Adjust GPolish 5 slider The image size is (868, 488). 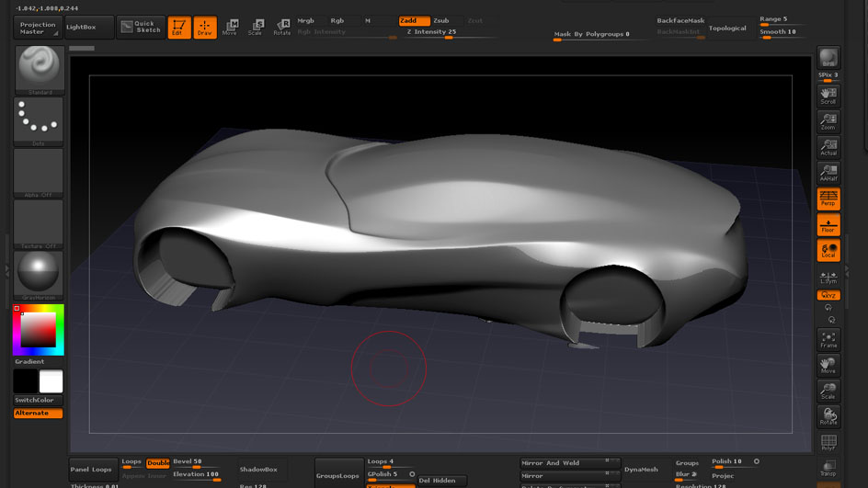(387, 475)
